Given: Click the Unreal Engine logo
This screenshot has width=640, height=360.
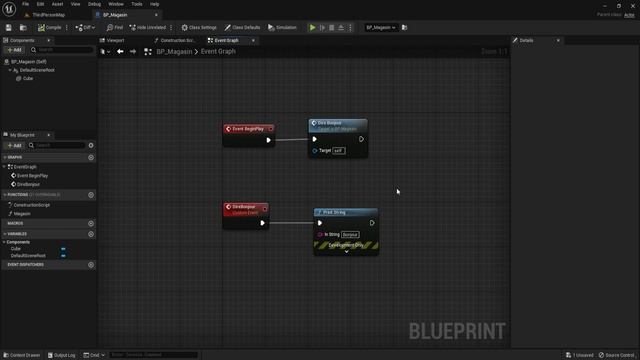Looking at the screenshot, I should 9,9.
